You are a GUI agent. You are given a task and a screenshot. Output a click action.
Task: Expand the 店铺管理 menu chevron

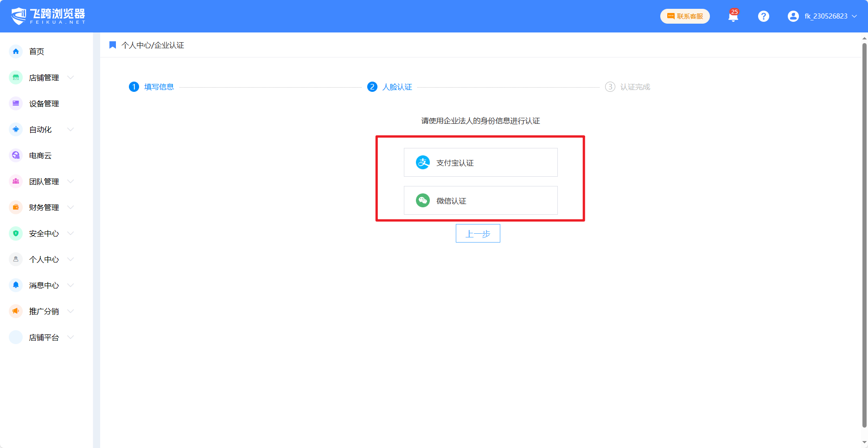pos(70,77)
